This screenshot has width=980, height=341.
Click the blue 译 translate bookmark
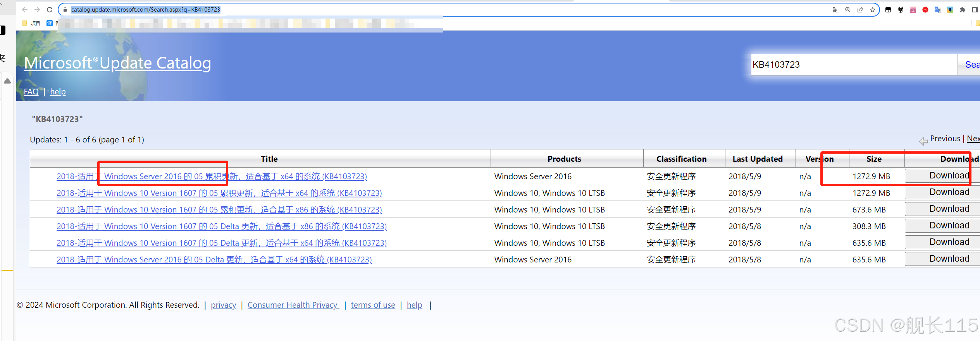point(50,23)
